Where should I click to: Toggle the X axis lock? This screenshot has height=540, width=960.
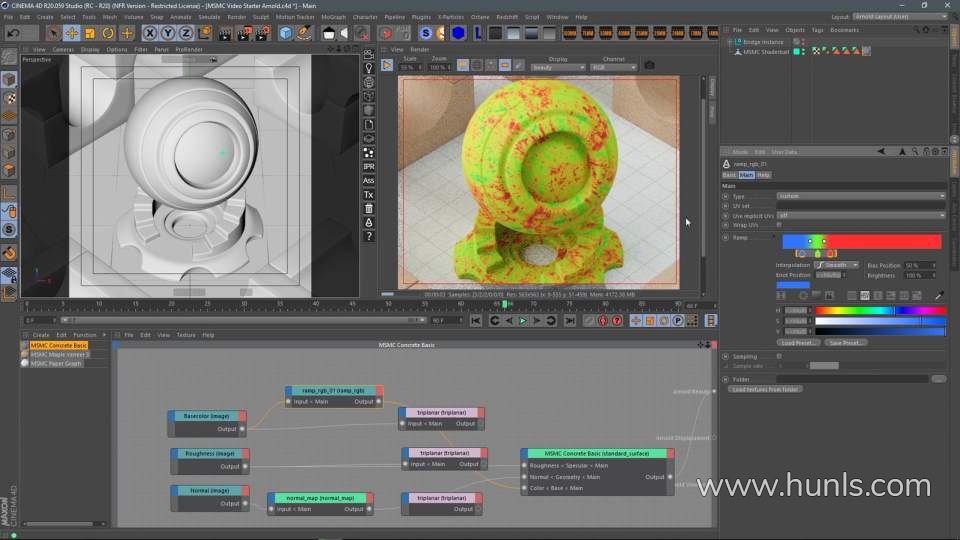[148, 33]
